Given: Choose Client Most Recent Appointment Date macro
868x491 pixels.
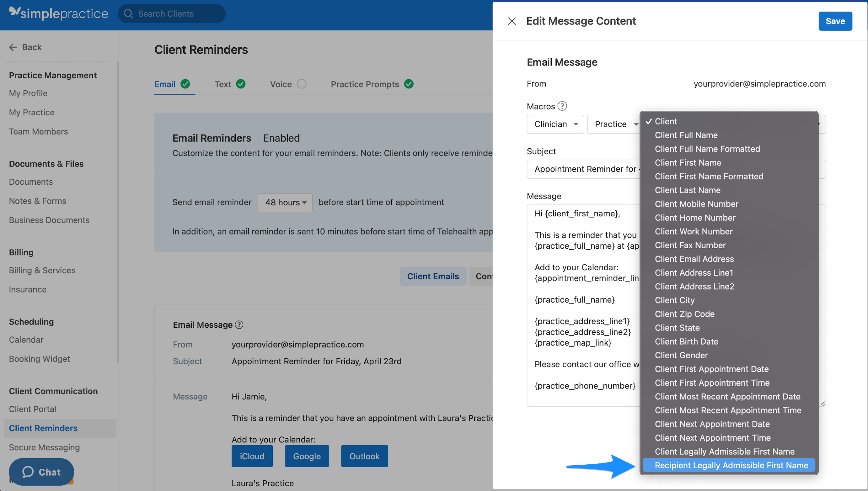Looking at the screenshot, I should pyautogui.click(x=729, y=397).
